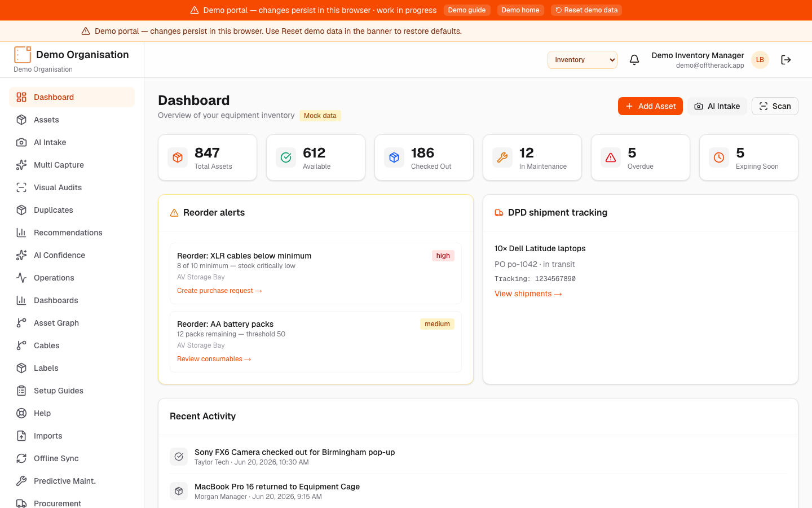Click 'Sony FX6 Camera checked out' activity text
Image resolution: width=812 pixels, height=508 pixels.
click(x=294, y=452)
